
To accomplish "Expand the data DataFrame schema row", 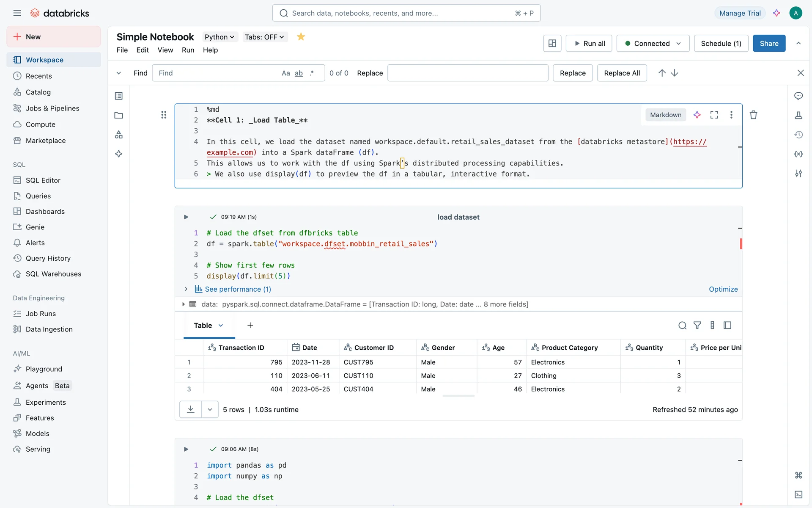I will (183, 304).
